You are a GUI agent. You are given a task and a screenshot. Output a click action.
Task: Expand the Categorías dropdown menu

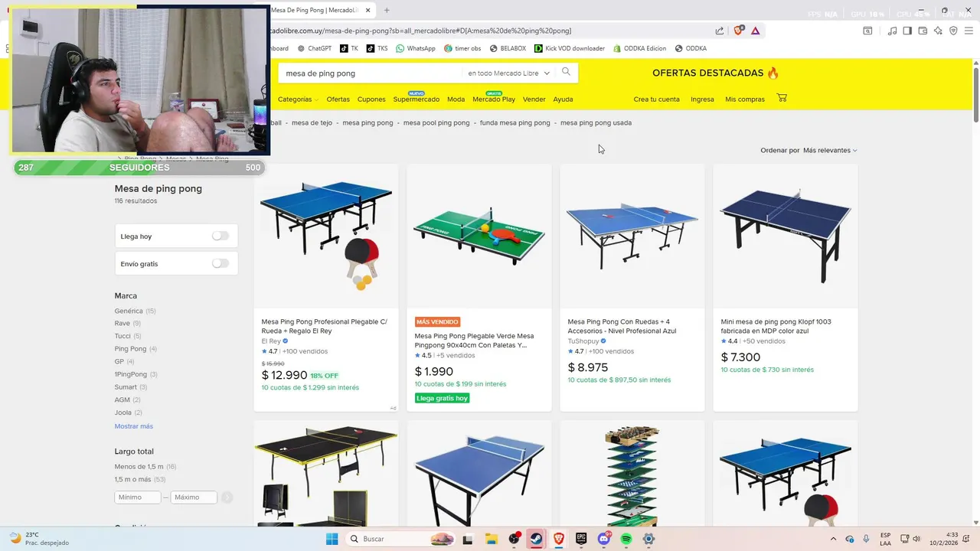[x=298, y=99]
